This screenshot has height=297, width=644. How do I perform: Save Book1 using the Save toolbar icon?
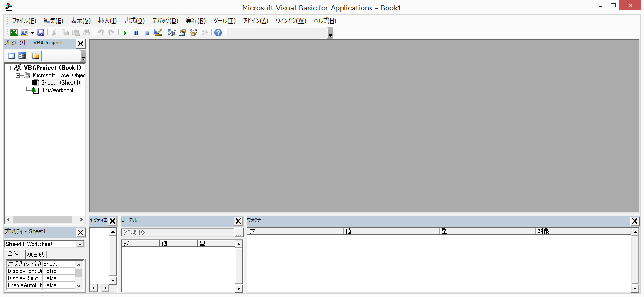click(41, 32)
